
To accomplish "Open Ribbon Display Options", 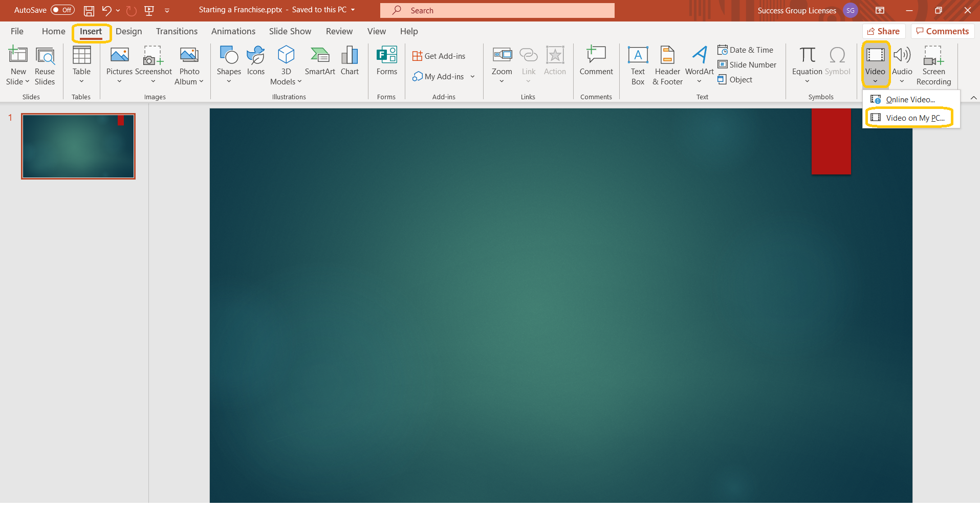I will 880,10.
